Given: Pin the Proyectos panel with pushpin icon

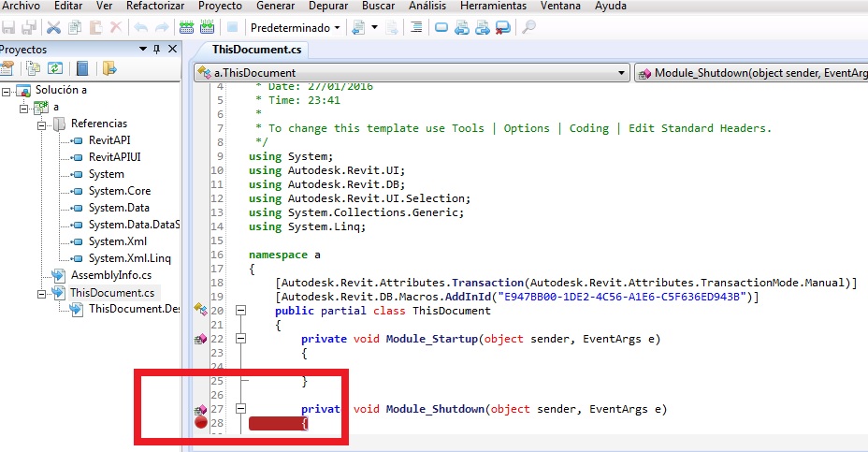Looking at the screenshot, I should tap(155, 49).
